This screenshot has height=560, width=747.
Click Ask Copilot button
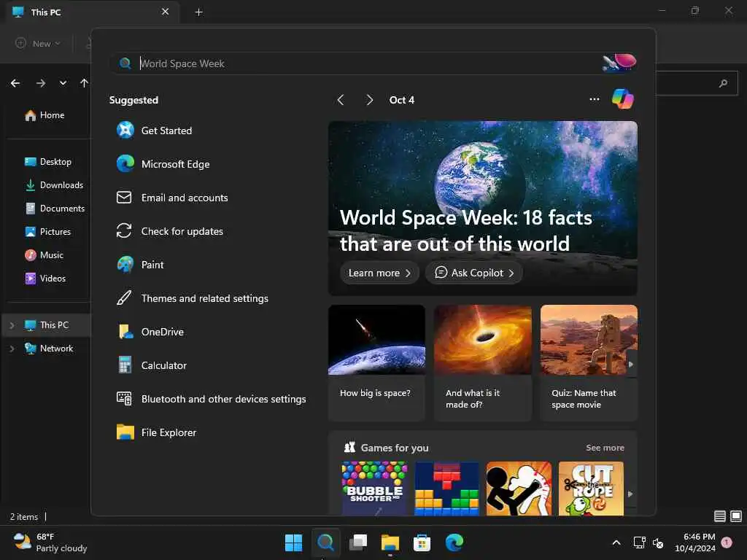[474, 273]
